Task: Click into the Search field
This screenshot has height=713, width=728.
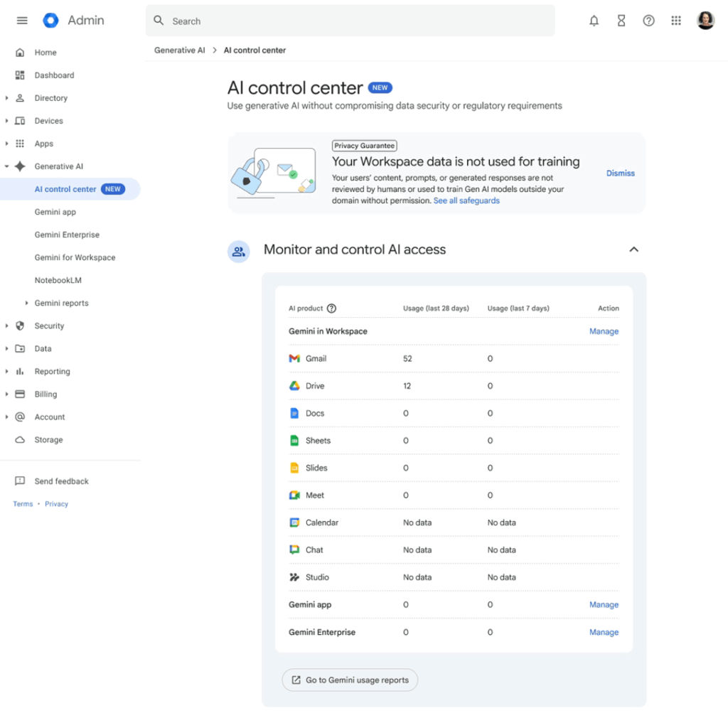Action: [x=350, y=21]
